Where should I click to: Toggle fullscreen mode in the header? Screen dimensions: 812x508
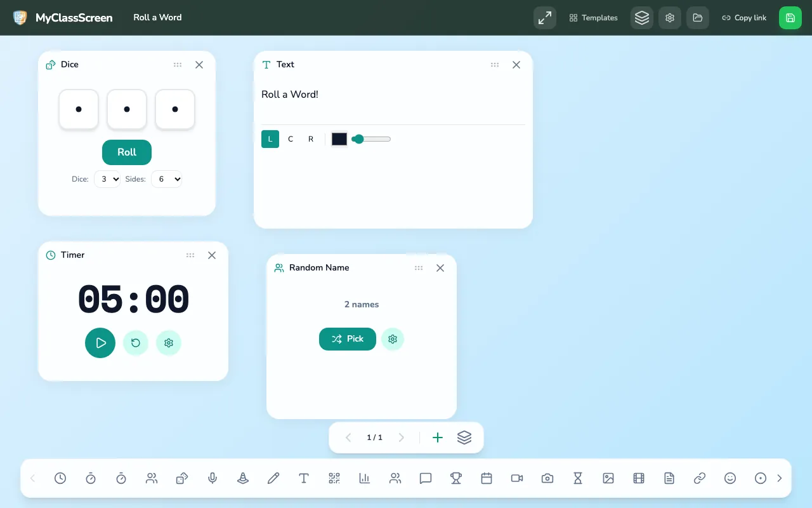tap(545, 18)
